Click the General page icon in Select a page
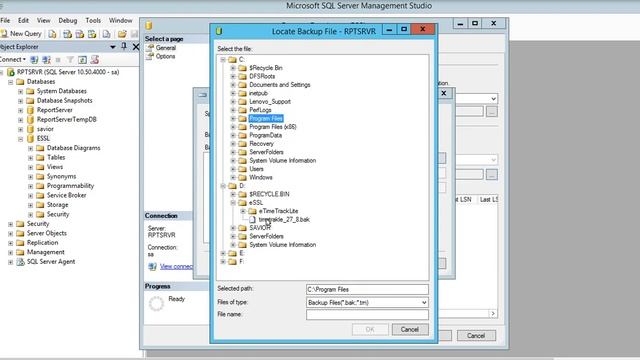This screenshot has width=640, height=360. (x=150, y=48)
